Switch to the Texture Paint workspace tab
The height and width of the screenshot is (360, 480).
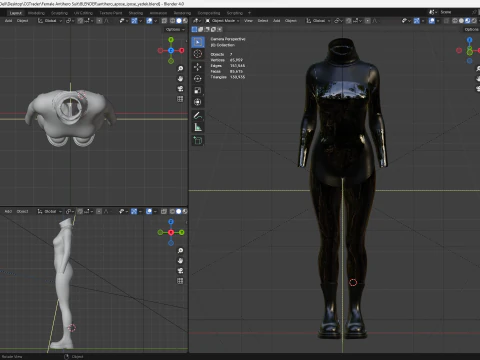(111, 13)
